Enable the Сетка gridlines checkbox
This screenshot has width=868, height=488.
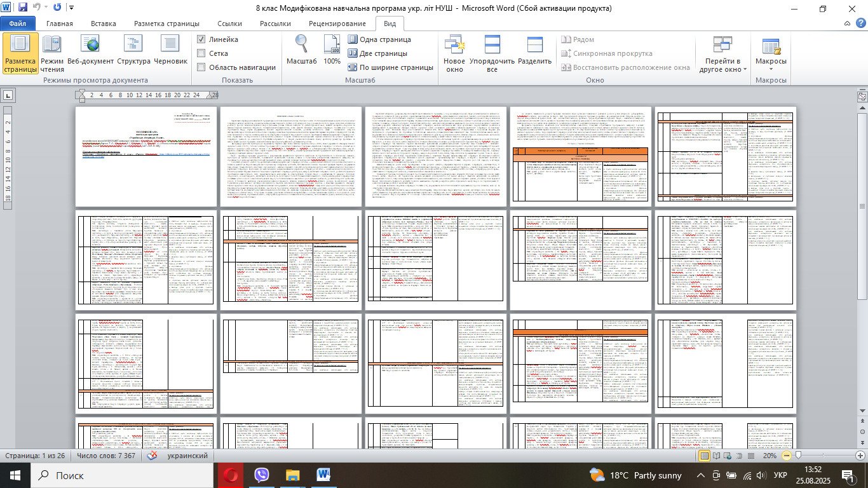coord(201,53)
